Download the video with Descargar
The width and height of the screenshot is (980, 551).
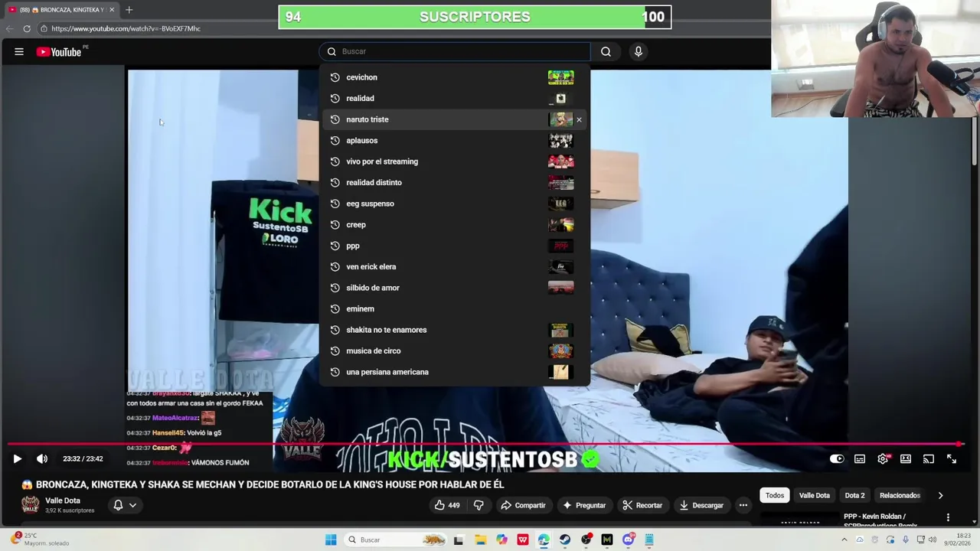701,505
